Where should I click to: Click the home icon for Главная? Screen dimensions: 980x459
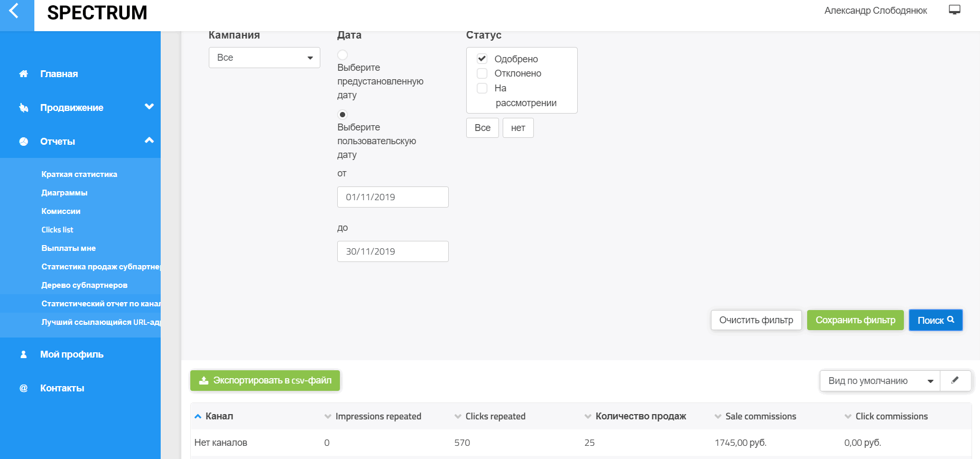24,74
